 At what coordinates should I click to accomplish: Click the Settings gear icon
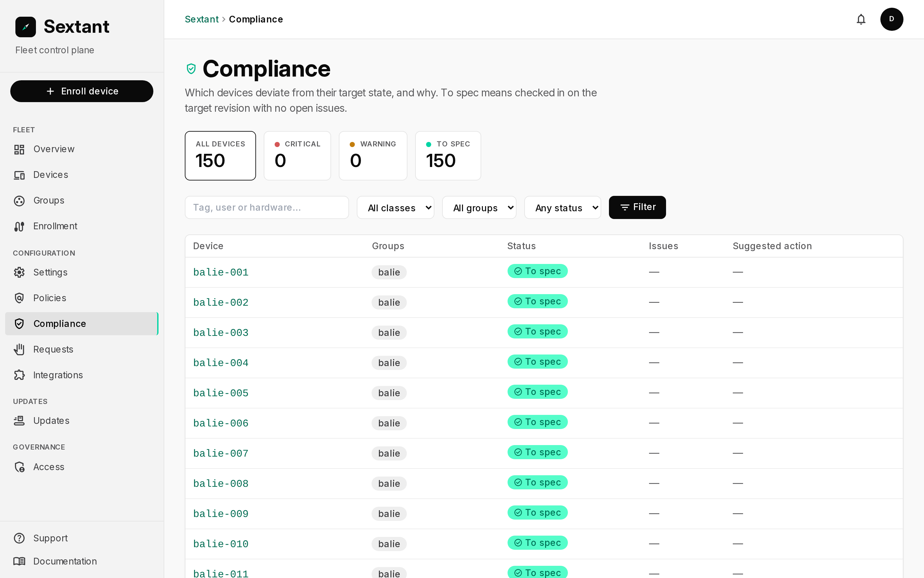19,272
